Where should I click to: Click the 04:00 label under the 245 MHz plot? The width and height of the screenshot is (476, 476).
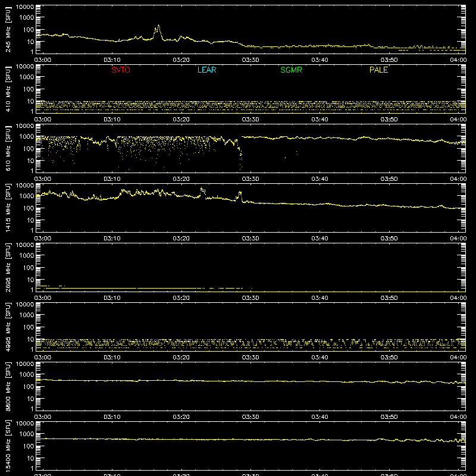[x=458, y=60]
